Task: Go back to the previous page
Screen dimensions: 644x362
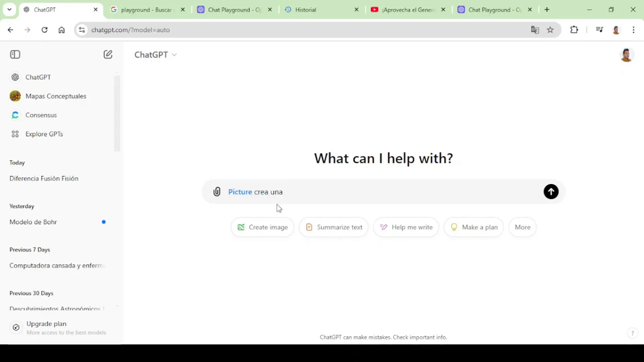Action: tap(10, 30)
